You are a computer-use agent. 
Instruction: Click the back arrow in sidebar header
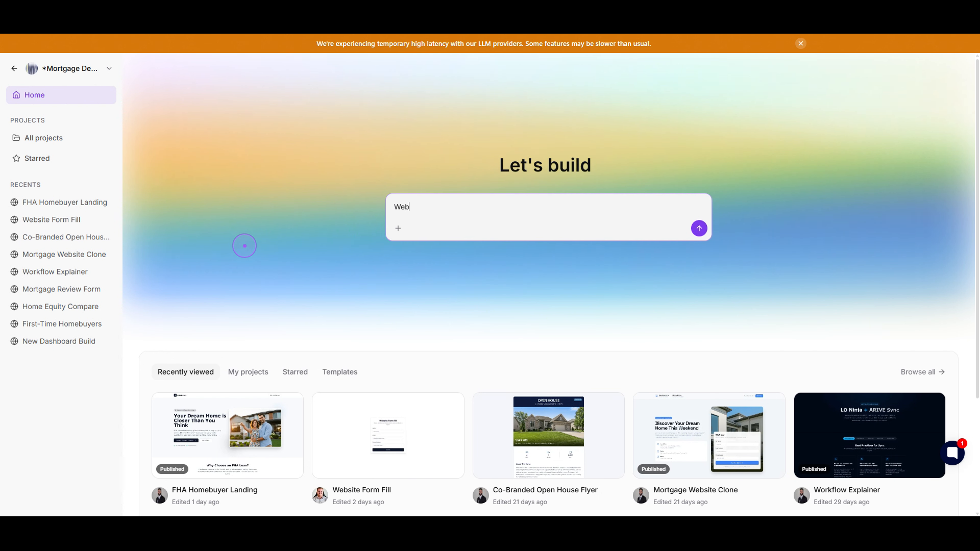(14, 68)
